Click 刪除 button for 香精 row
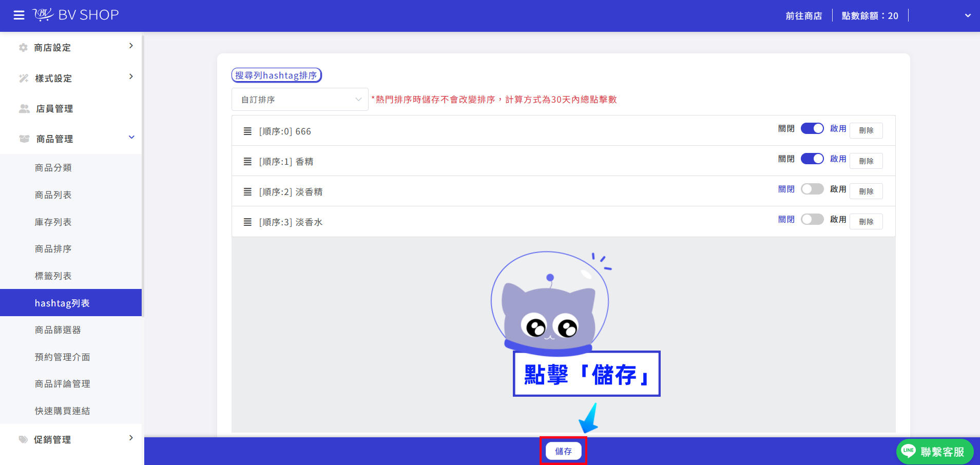 866,161
